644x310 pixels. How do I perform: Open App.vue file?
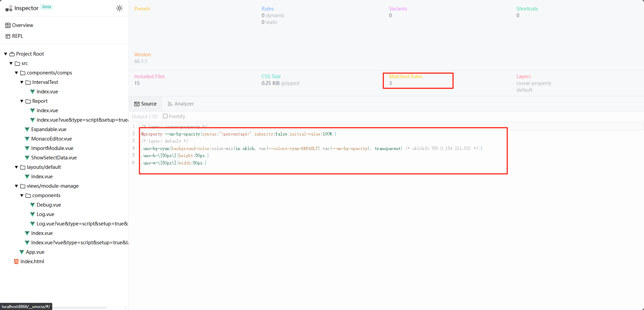[x=35, y=252]
